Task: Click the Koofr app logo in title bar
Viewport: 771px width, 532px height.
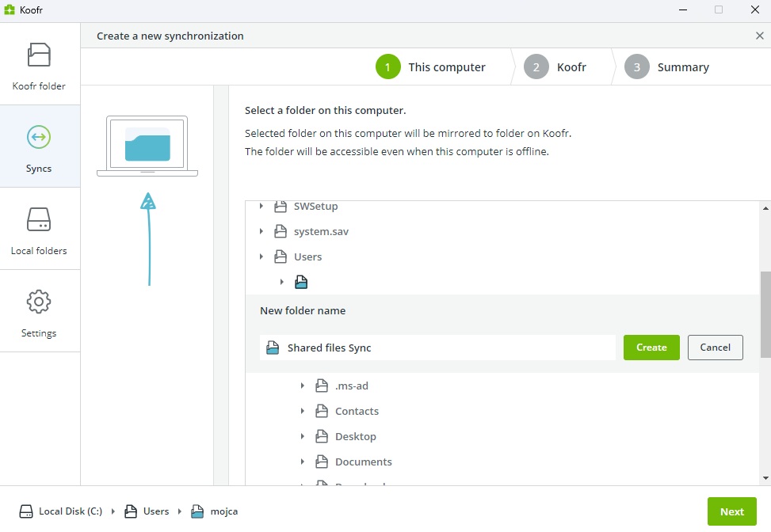Action: coord(10,9)
